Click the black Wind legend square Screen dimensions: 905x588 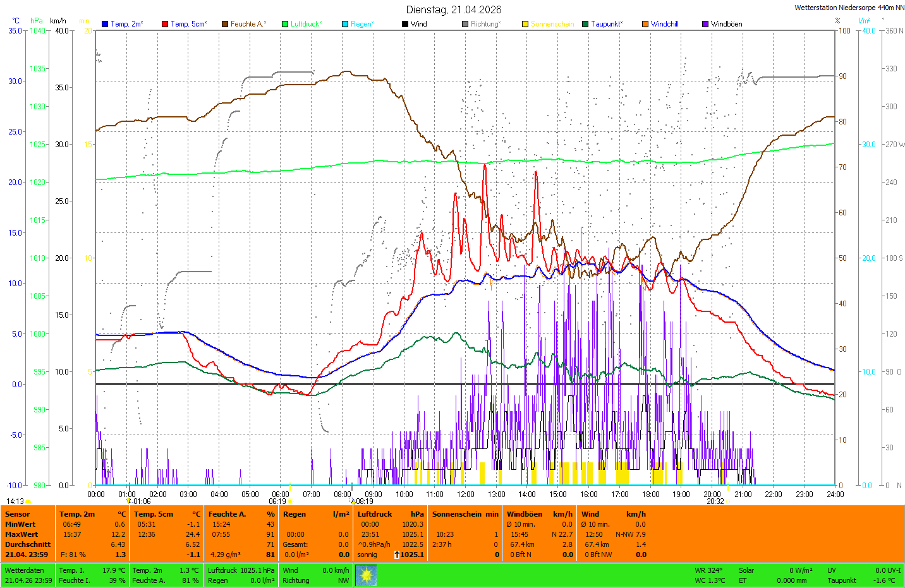tap(405, 24)
